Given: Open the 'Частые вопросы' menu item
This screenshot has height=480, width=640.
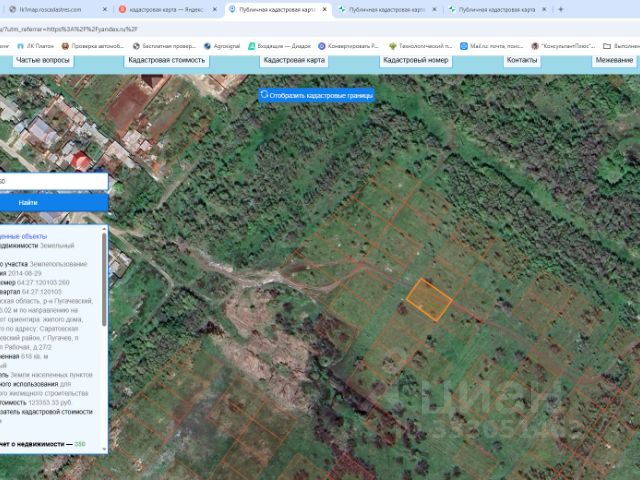Looking at the screenshot, I should click(x=43, y=60).
